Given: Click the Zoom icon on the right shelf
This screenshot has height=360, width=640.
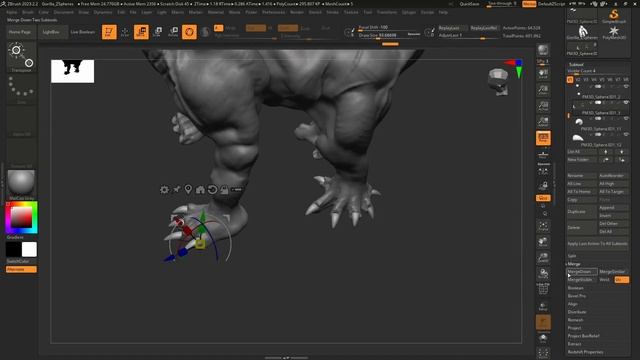Looking at the screenshot, I should click(x=543, y=90).
